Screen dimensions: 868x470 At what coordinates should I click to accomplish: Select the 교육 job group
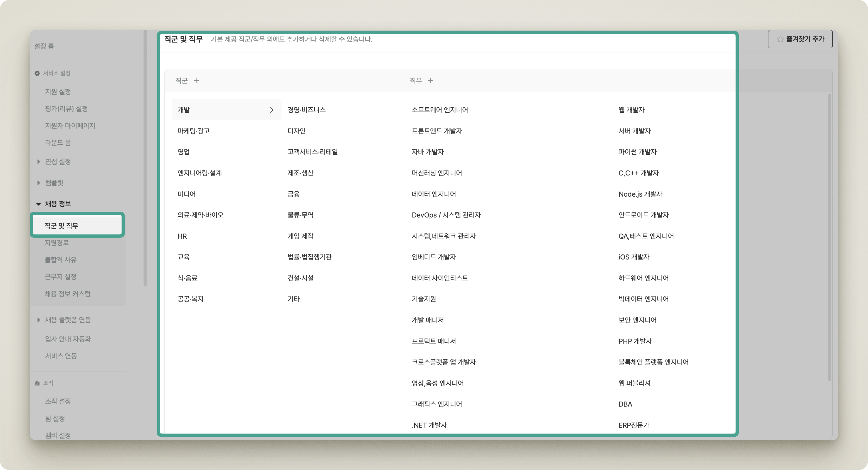coord(183,257)
